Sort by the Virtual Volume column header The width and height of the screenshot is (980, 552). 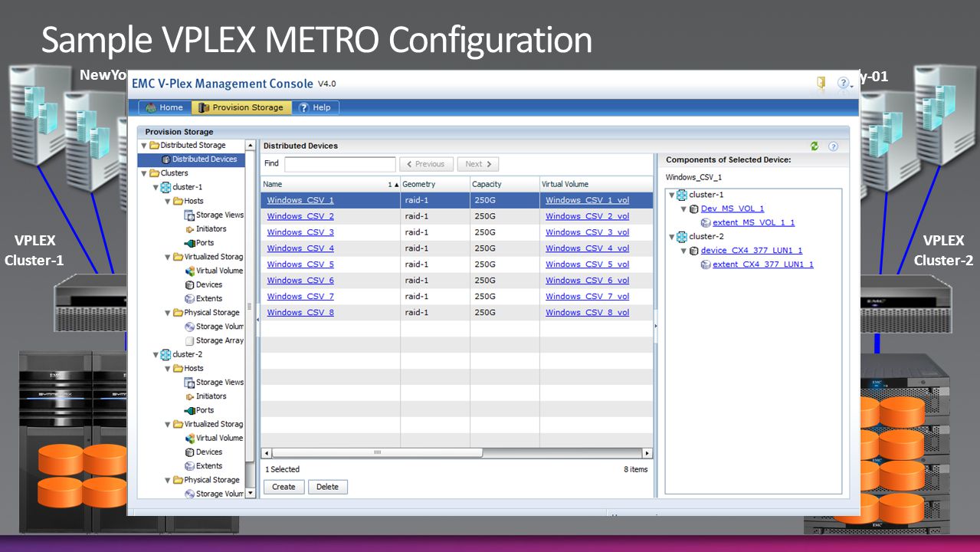pyautogui.click(x=596, y=184)
